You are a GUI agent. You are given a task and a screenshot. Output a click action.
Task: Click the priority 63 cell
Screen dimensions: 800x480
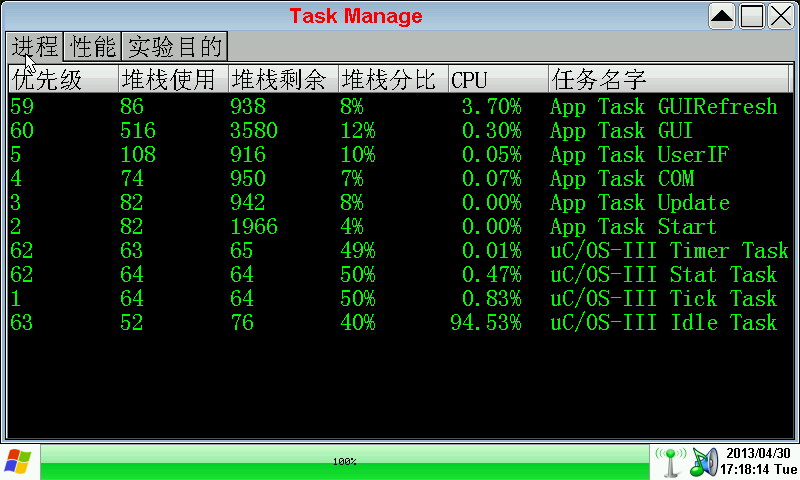pyautogui.click(x=21, y=323)
